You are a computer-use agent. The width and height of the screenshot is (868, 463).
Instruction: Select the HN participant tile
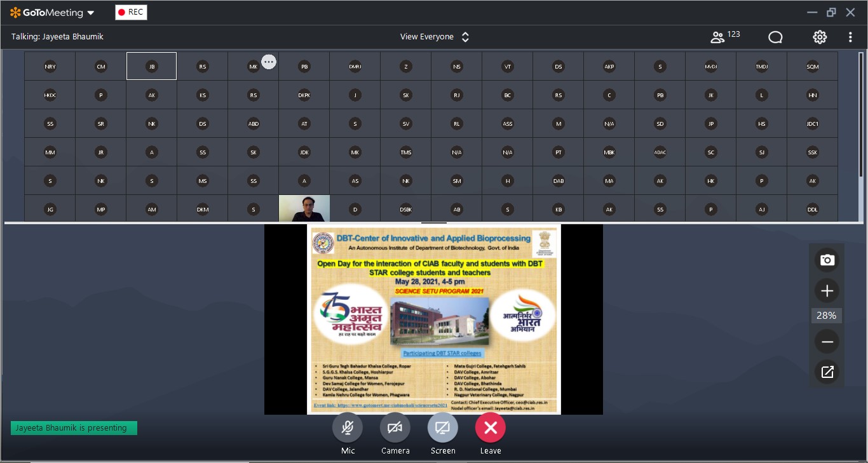tap(813, 95)
